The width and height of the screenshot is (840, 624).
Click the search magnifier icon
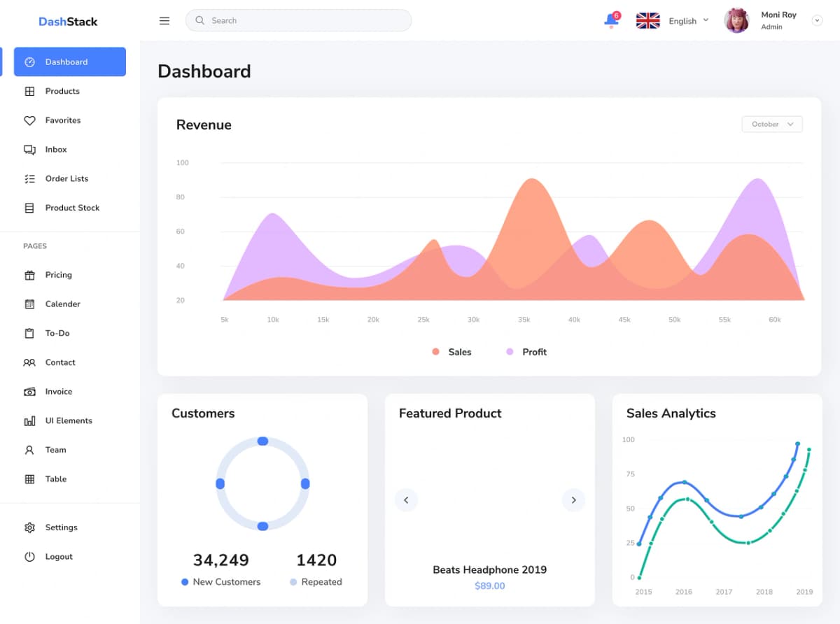pos(200,21)
